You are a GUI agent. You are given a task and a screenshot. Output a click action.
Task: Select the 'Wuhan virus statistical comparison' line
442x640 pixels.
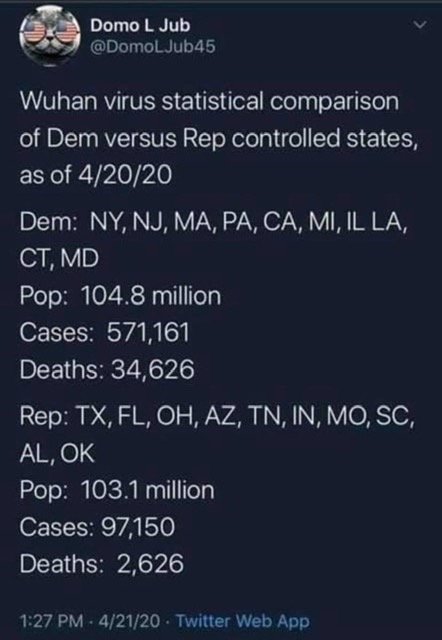click(x=209, y=101)
